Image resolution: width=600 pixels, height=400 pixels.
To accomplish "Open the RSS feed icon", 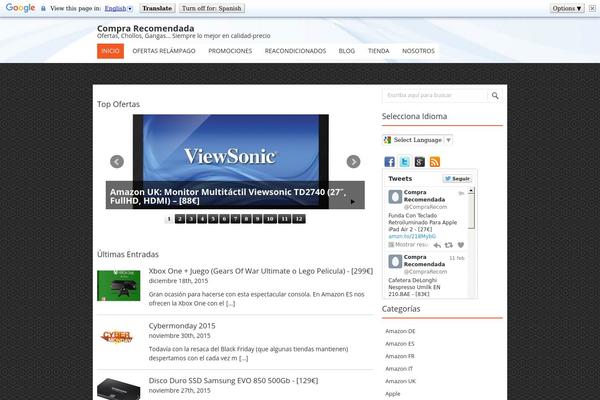I will (435, 162).
